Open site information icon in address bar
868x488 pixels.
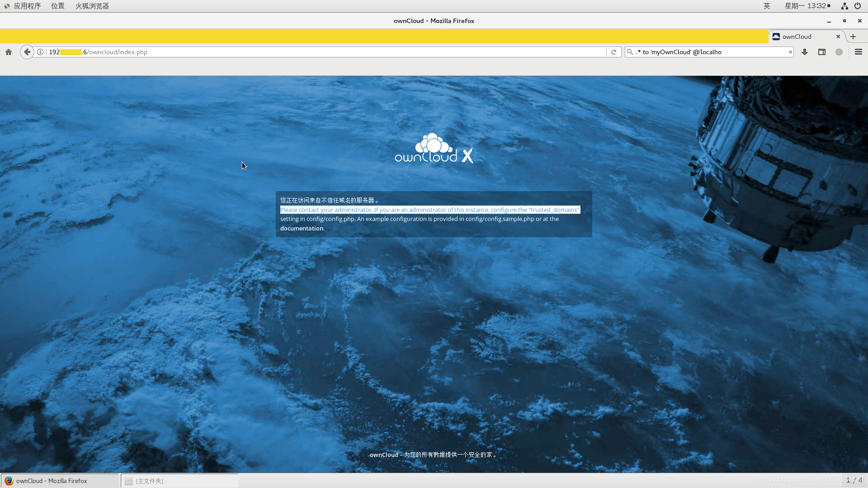[x=40, y=52]
